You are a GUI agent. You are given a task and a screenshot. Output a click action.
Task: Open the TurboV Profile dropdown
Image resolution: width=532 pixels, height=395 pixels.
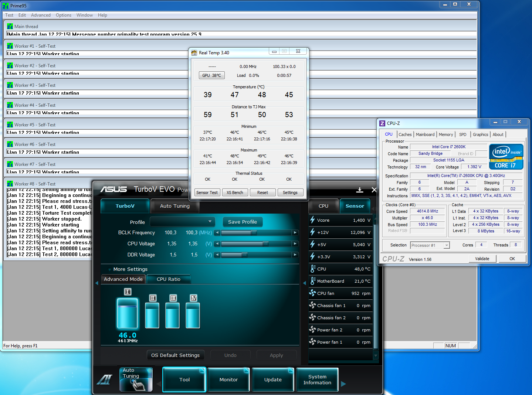pyautogui.click(x=182, y=222)
